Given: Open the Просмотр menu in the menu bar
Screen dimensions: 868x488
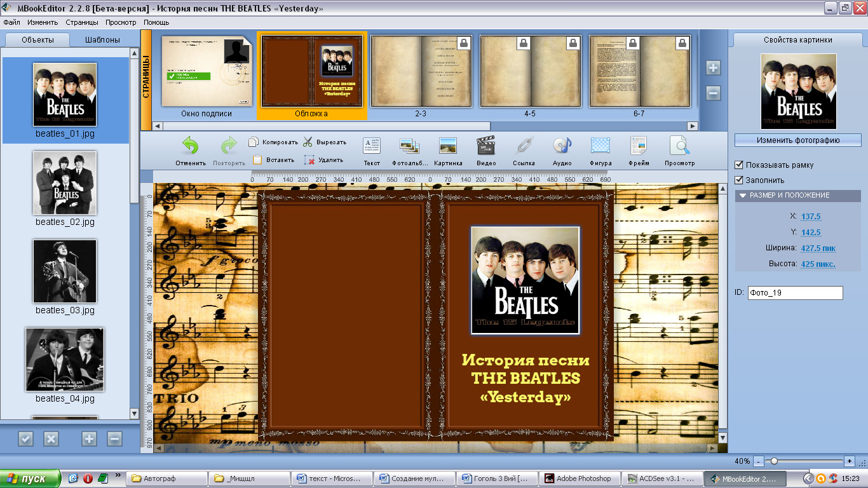Looking at the screenshot, I should click(x=121, y=22).
